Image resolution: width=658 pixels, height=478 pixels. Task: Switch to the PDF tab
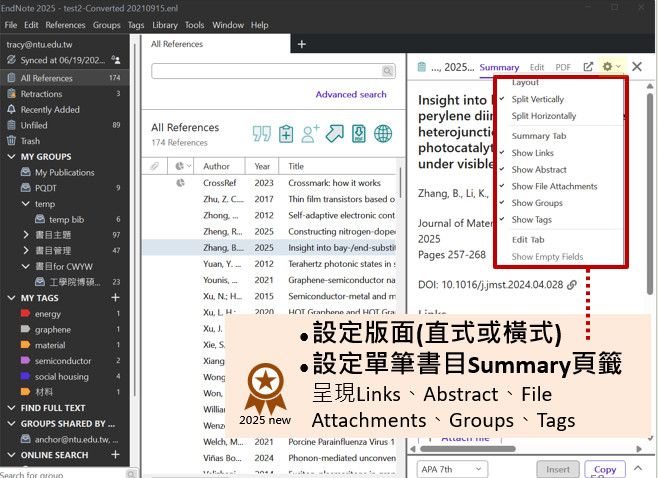click(563, 67)
